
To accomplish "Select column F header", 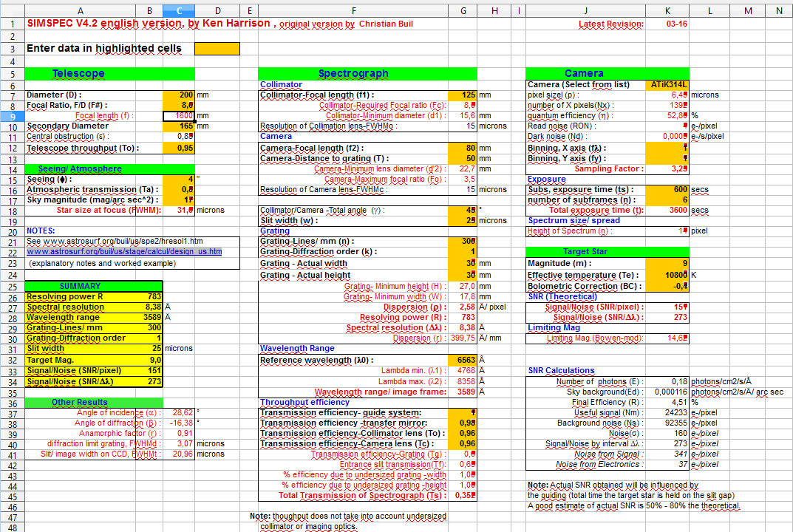I will coord(353,10).
